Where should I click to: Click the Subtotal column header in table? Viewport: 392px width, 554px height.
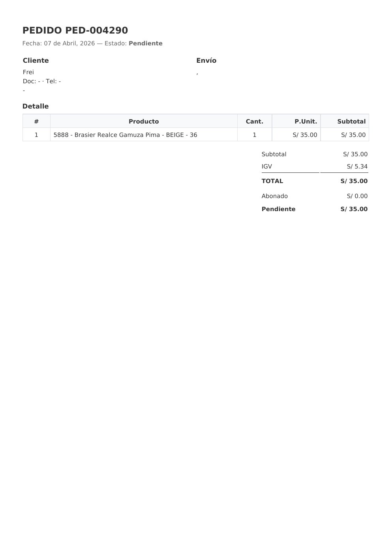coord(351,122)
